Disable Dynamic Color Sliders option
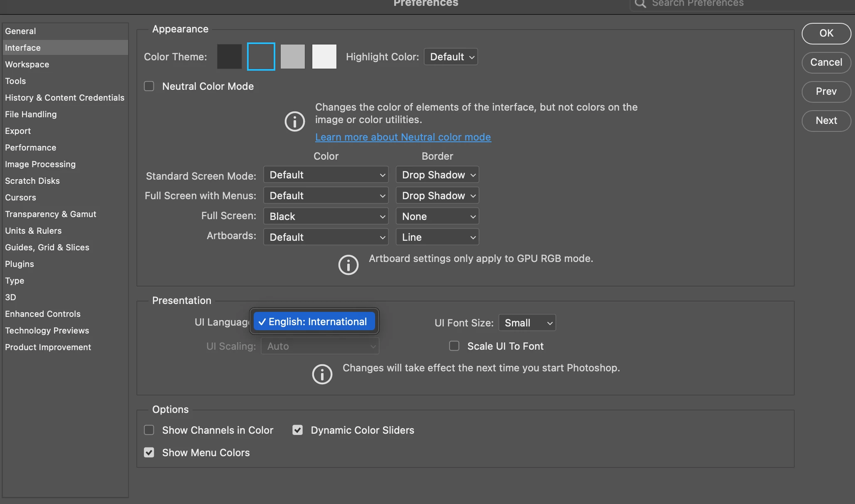Image resolution: width=855 pixels, height=504 pixels. pos(297,430)
